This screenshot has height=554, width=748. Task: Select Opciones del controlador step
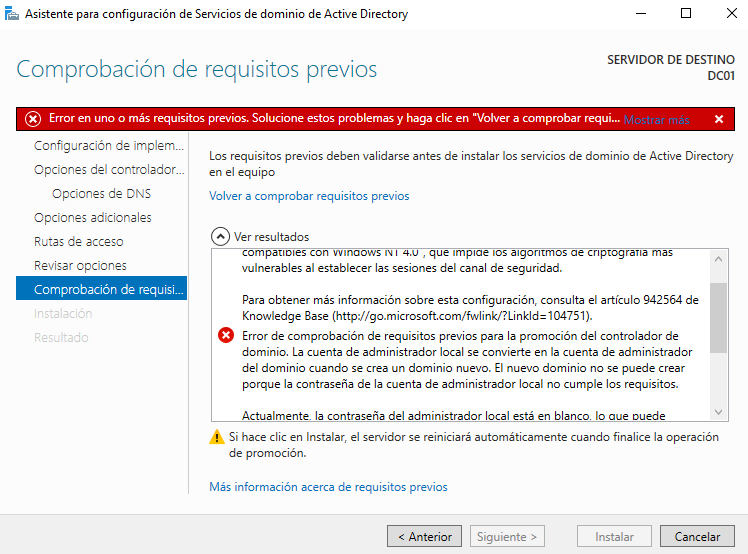(109, 169)
